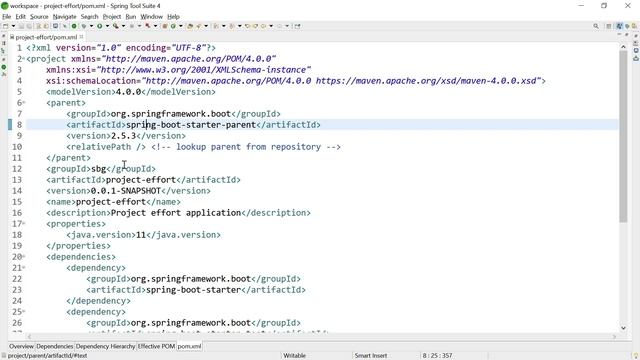The height and width of the screenshot is (360, 640).
Task: Click the text spring-boot-starter-parent on line 8
Action: click(x=191, y=125)
